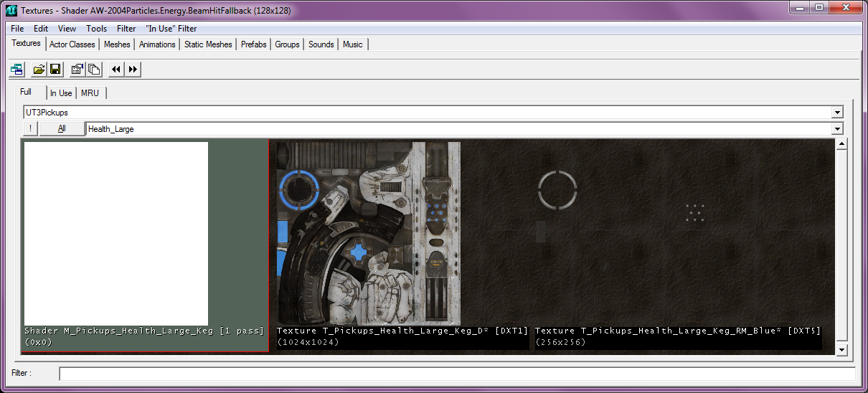Open the "In Use" Filter menu

point(171,29)
